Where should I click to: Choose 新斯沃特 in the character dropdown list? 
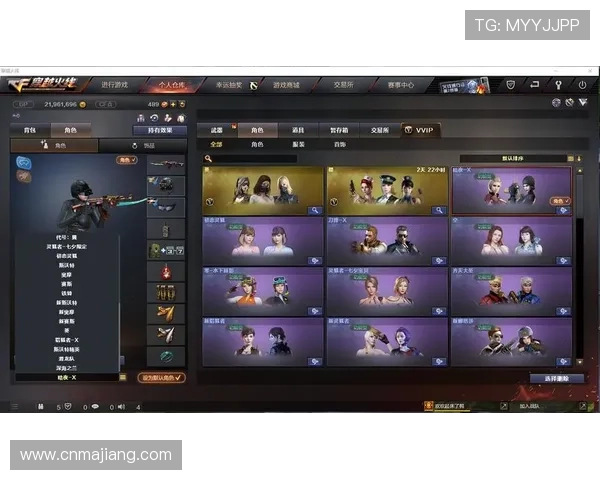[x=67, y=302]
